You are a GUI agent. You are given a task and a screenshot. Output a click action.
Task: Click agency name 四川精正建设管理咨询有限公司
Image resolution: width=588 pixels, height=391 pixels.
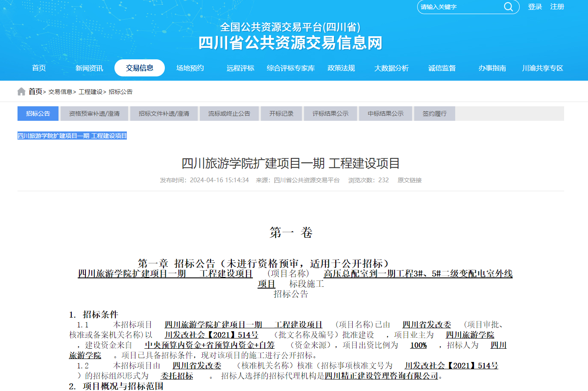(382, 376)
